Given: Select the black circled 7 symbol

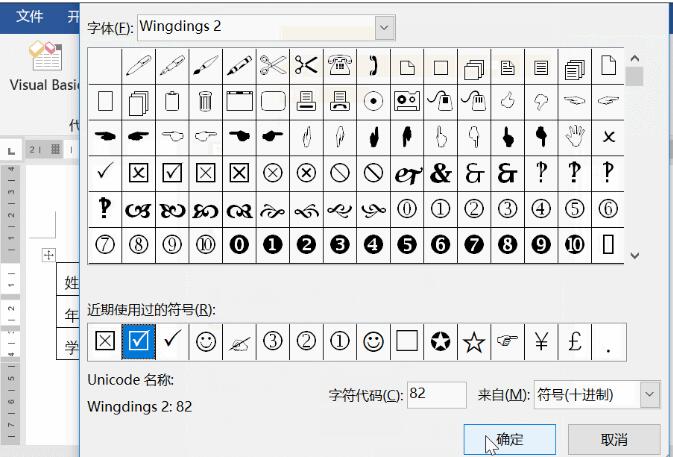Looking at the screenshot, I should pyautogui.click(x=474, y=245).
